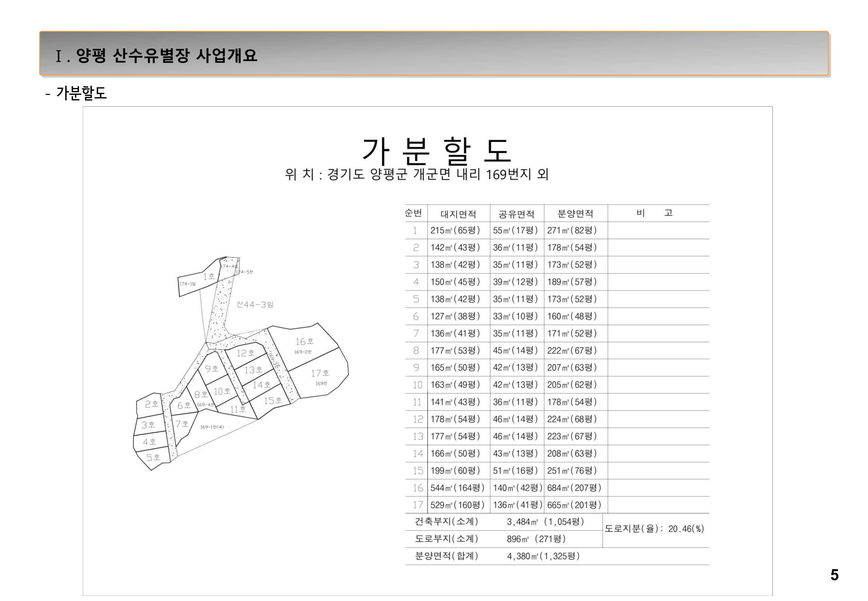This screenshot has width=868, height=601.
Task: Select cell '215㎡(65평)' in row 1
Action: pos(455,231)
